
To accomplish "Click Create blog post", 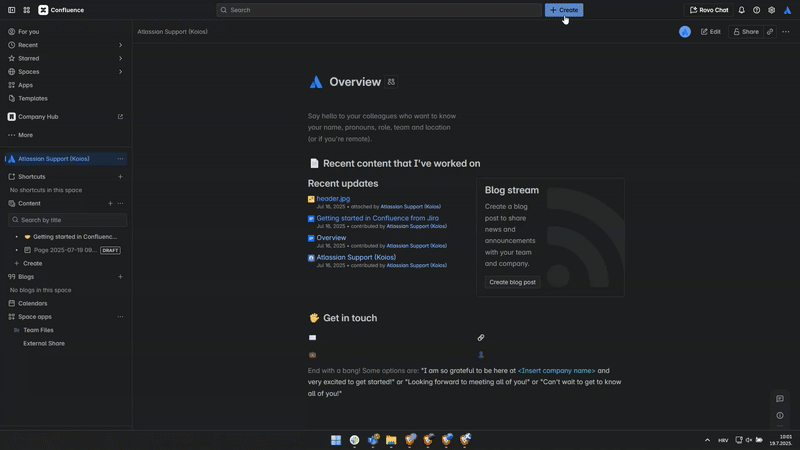I will (512, 282).
